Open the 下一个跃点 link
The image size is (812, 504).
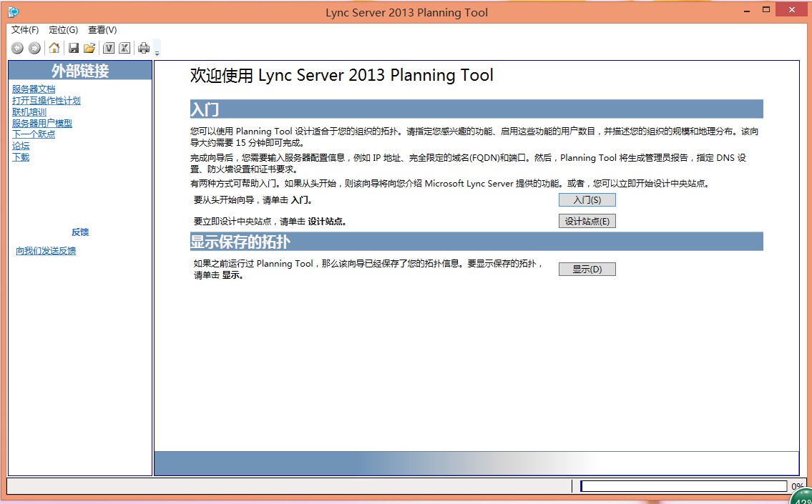(x=34, y=134)
